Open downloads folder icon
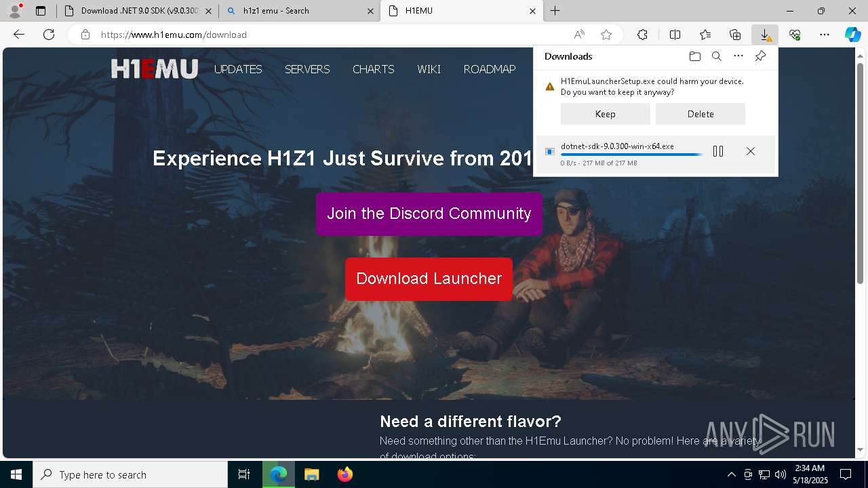Screen dimensions: 868x488 (x=695, y=56)
